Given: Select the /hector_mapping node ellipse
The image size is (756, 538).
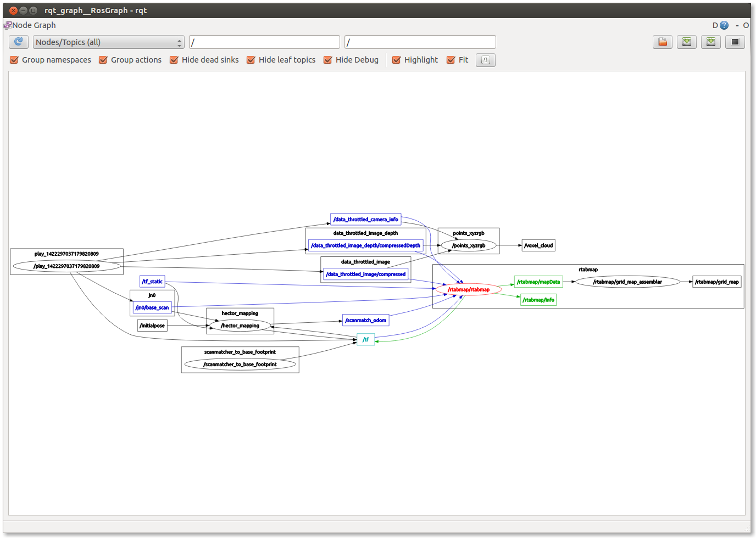Looking at the screenshot, I should (x=240, y=326).
